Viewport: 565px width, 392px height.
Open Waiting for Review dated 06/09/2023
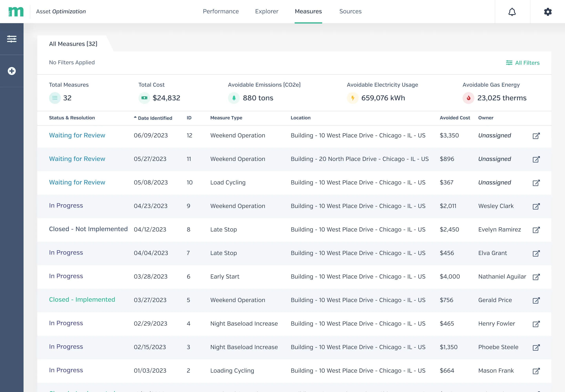click(77, 135)
